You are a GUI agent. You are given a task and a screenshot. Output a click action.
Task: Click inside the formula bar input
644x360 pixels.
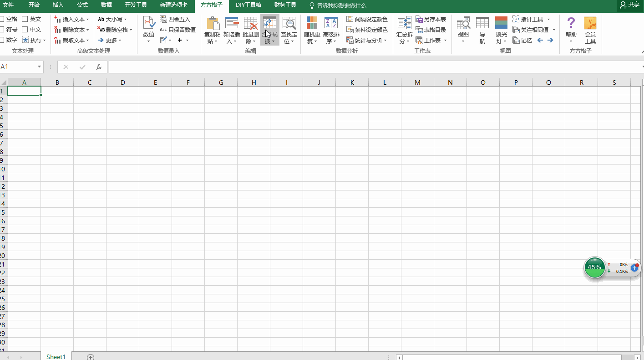(373, 67)
